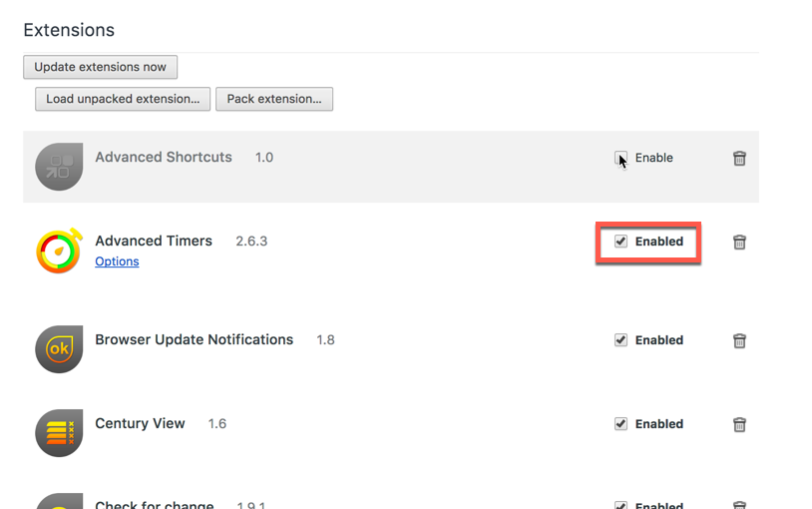Disable Advanced Timers via the Enabled checkbox

click(620, 241)
